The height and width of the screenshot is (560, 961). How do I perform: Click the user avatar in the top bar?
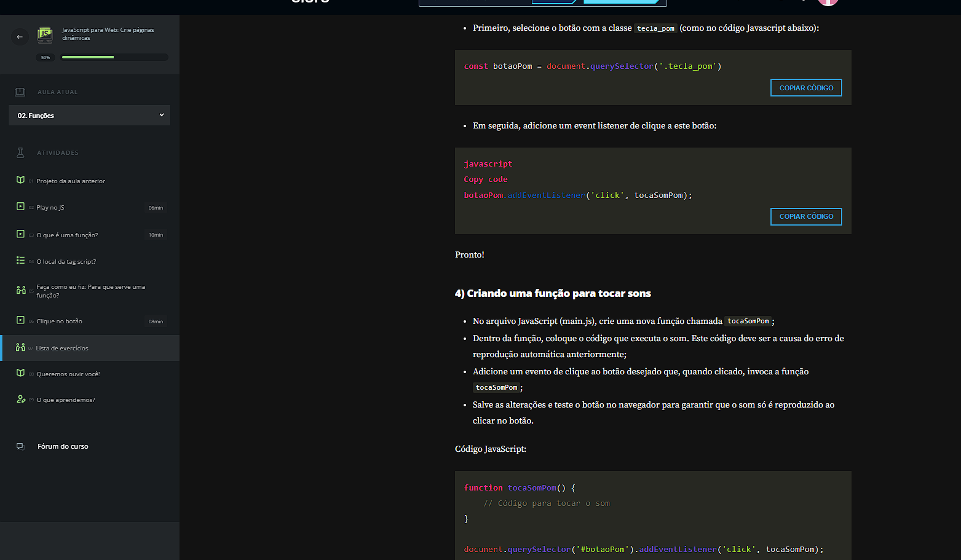pyautogui.click(x=828, y=2)
